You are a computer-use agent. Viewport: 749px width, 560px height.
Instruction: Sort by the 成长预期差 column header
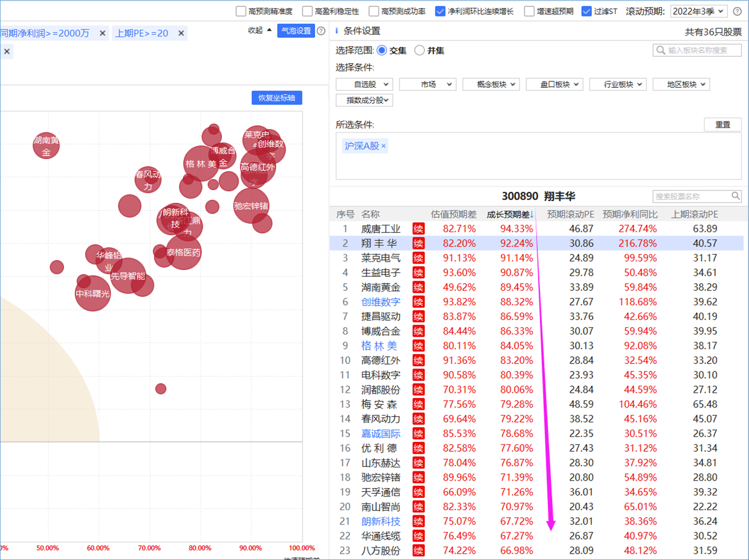510,214
